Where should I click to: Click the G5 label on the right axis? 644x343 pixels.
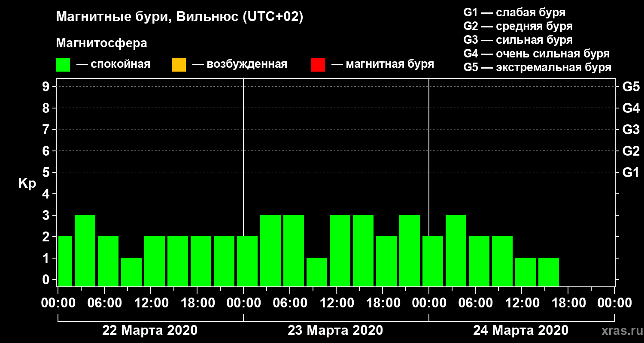tap(631, 87)
